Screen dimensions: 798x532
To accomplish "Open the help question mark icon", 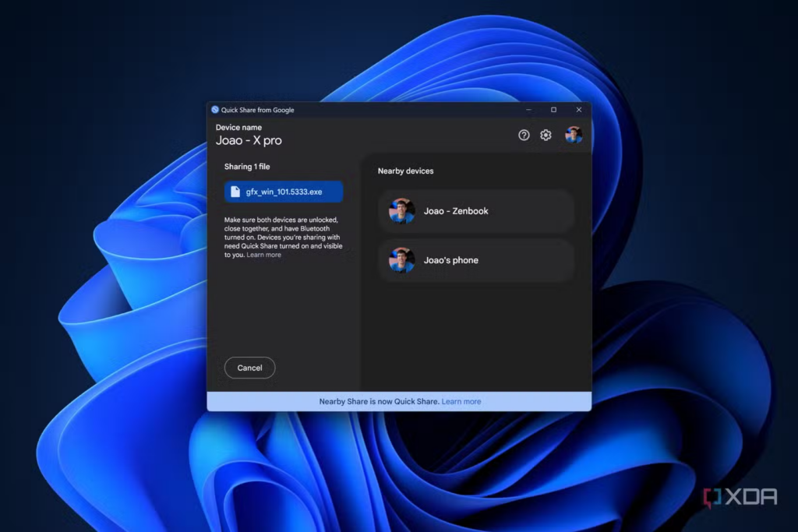I will click(524, 135).
